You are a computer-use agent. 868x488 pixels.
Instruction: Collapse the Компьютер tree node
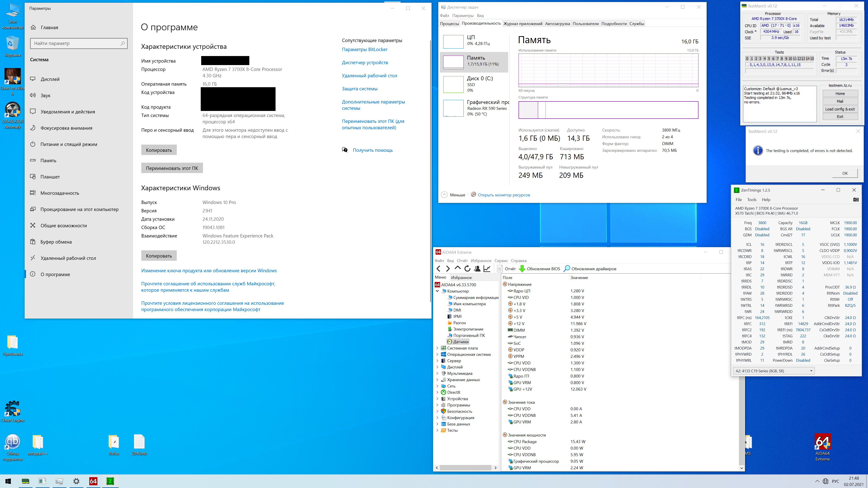coord(437,291)
